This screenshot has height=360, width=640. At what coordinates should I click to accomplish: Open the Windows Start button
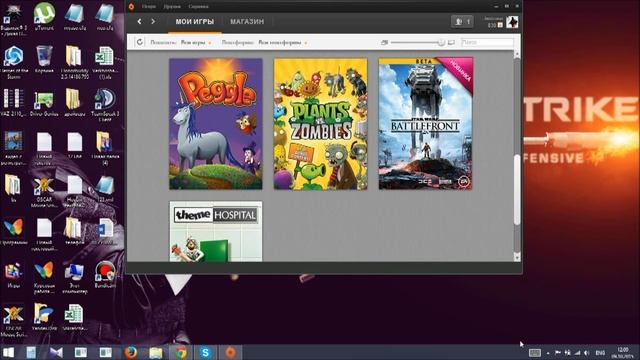coord(8,352)
